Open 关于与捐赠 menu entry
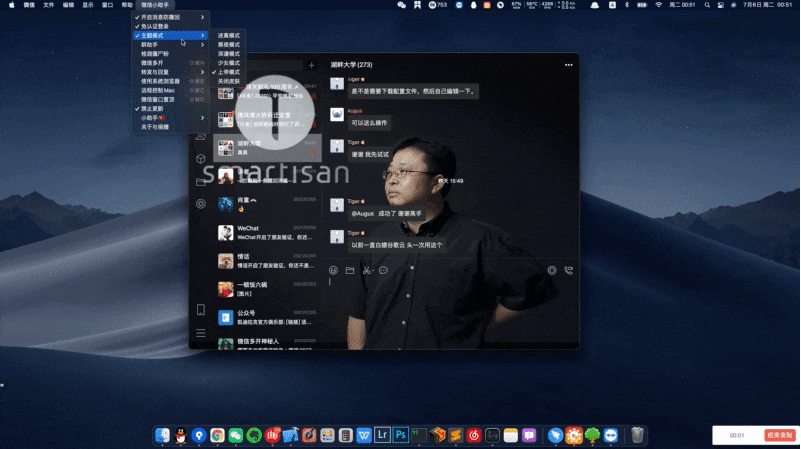 pos(170,127)
